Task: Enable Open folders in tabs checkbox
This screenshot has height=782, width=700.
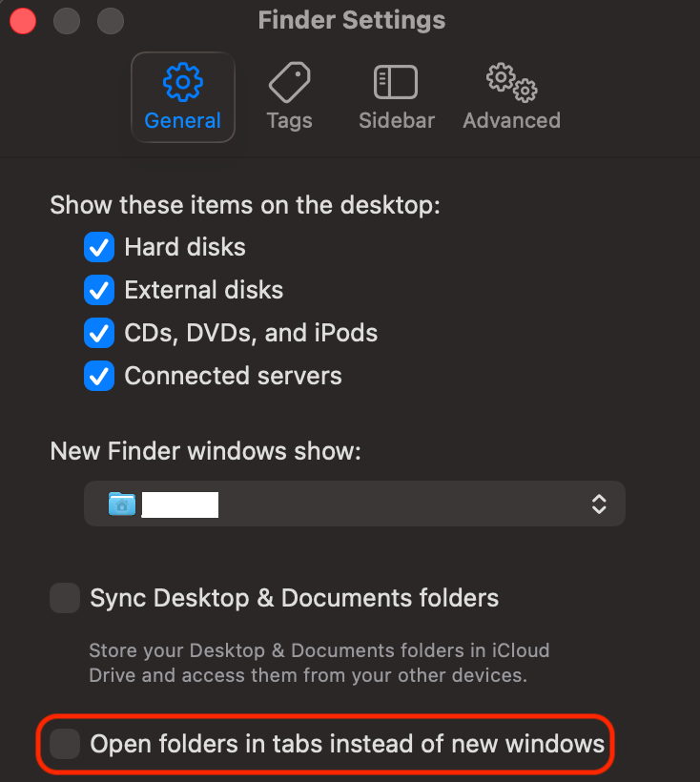Action: click(x=65, y=744)
